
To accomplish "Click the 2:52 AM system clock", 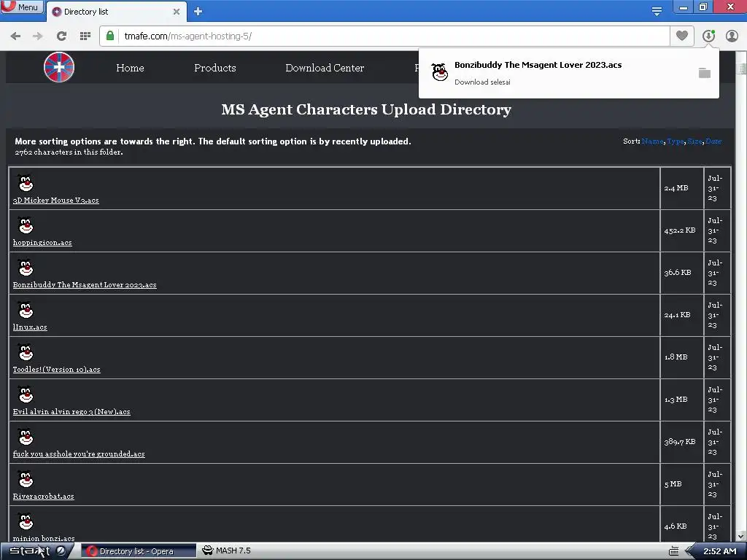I will tap(720, 551).
